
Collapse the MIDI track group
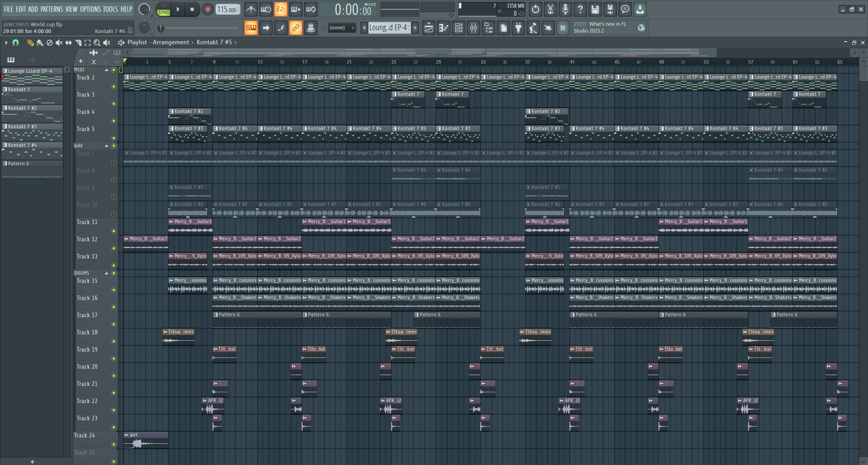point(107,70)
